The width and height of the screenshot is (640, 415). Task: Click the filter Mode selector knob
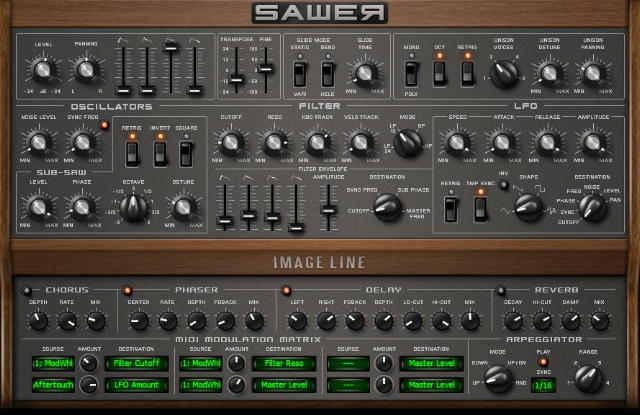pyautogui.click(x=407, y=143)
